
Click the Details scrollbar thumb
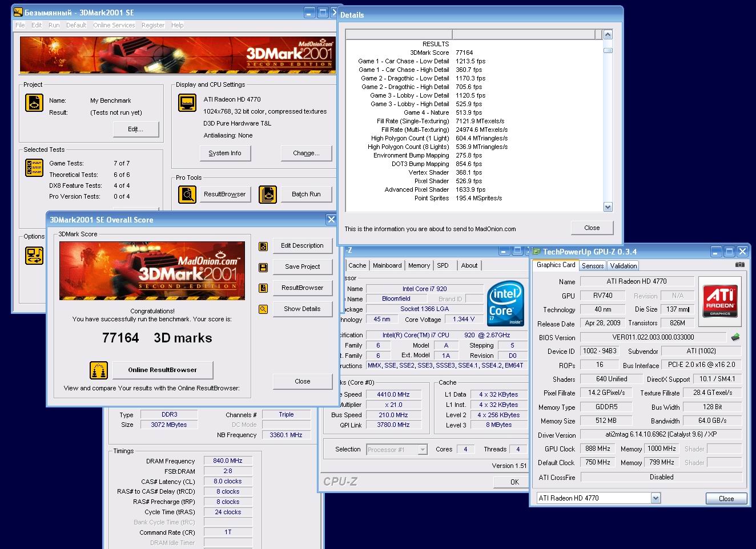[x=608, y=50]
